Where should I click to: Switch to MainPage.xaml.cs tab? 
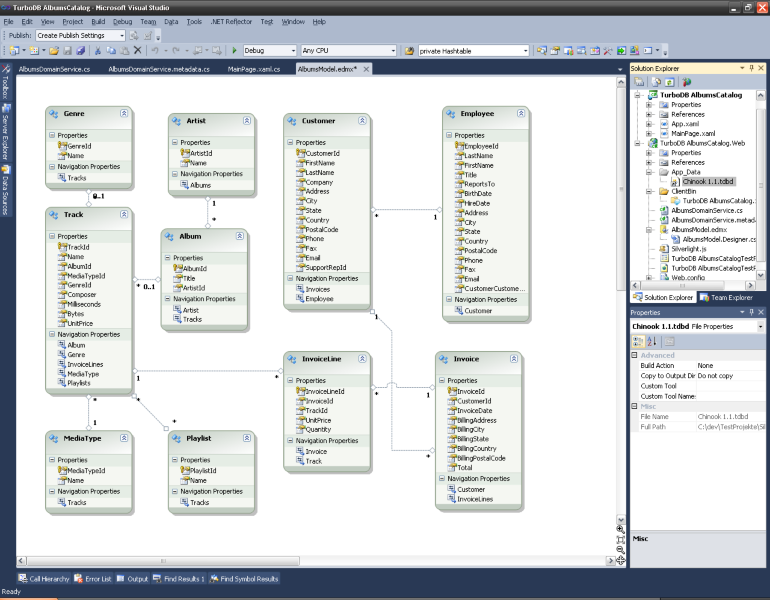point(253,69)
